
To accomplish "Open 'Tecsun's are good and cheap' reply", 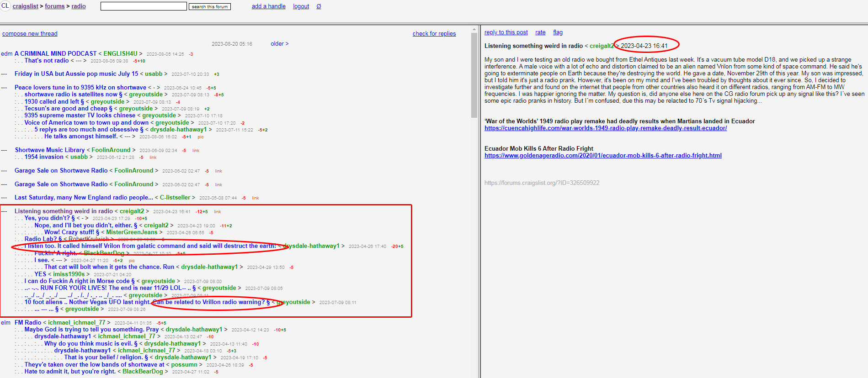I will [x=68, y=109].
